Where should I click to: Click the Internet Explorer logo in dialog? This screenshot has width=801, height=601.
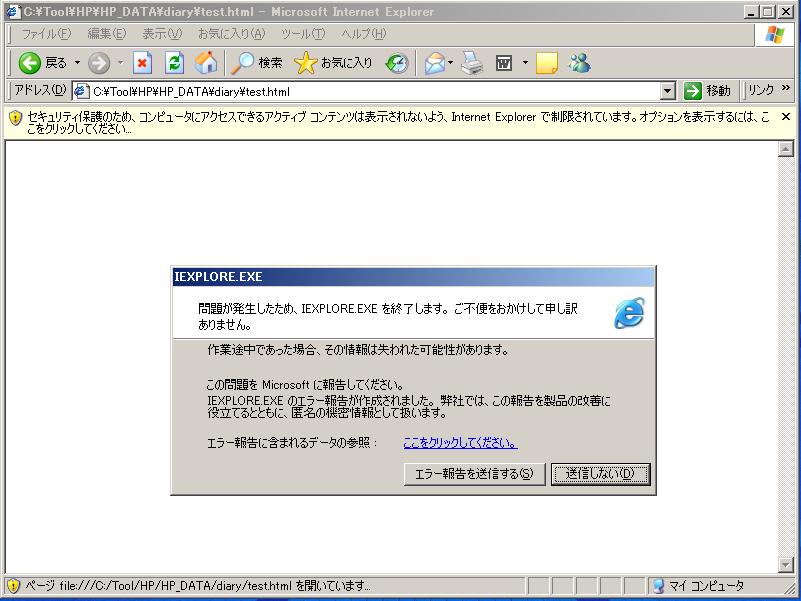(x=629, y=313)
